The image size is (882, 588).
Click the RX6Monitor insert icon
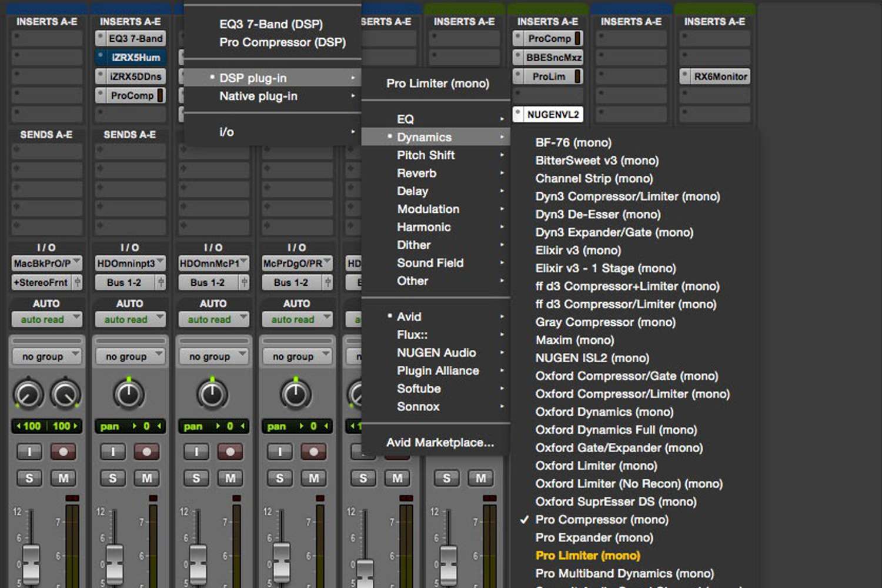[x=715, y=76]
